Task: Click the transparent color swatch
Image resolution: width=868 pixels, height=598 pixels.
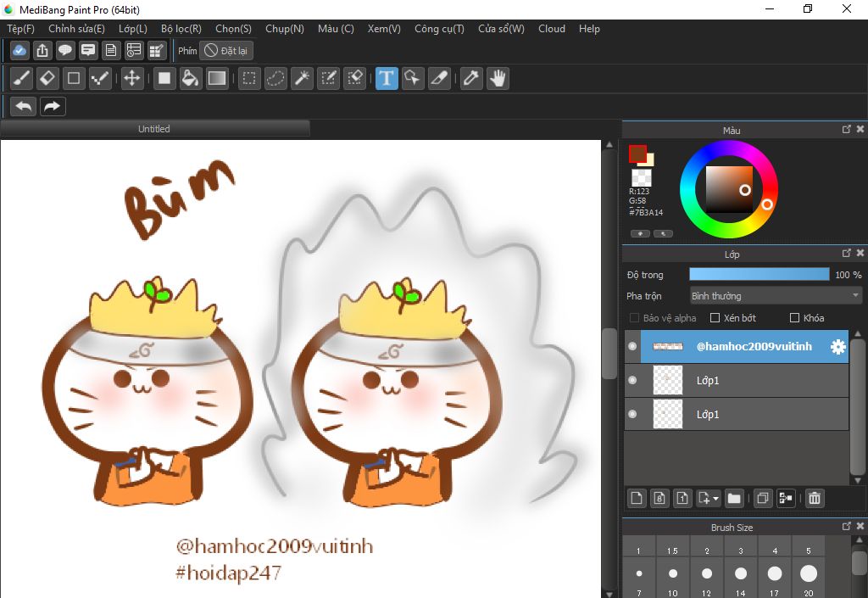Action: (x=642, y=177)
